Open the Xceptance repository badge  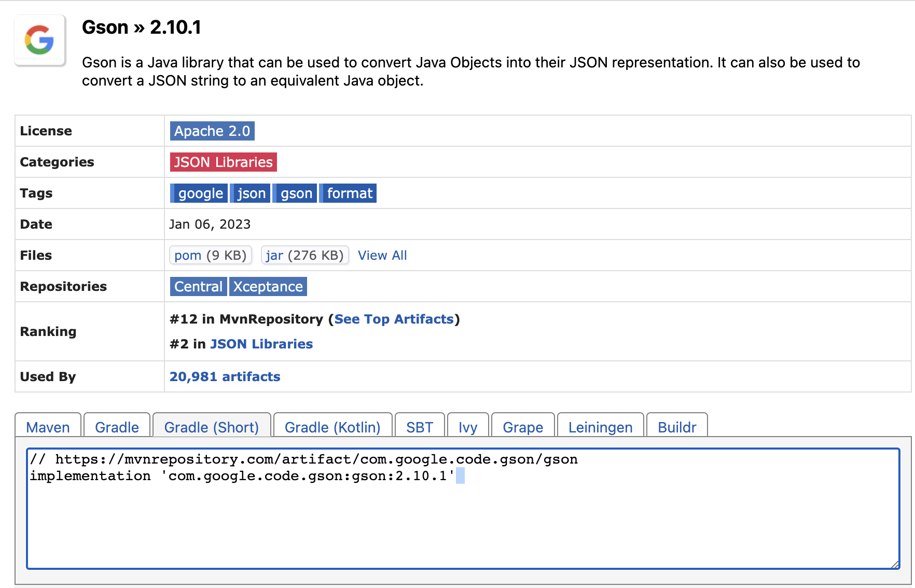[x=268, y=287]
